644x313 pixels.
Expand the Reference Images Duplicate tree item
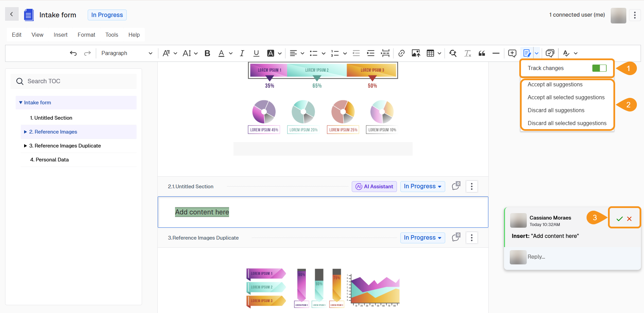tap(25, 146)
